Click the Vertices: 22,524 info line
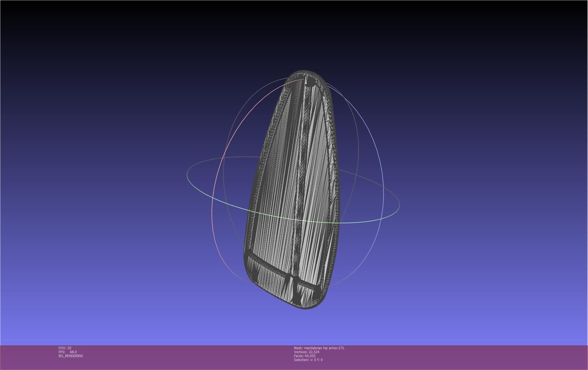588x370 pixels. point(307,352)
